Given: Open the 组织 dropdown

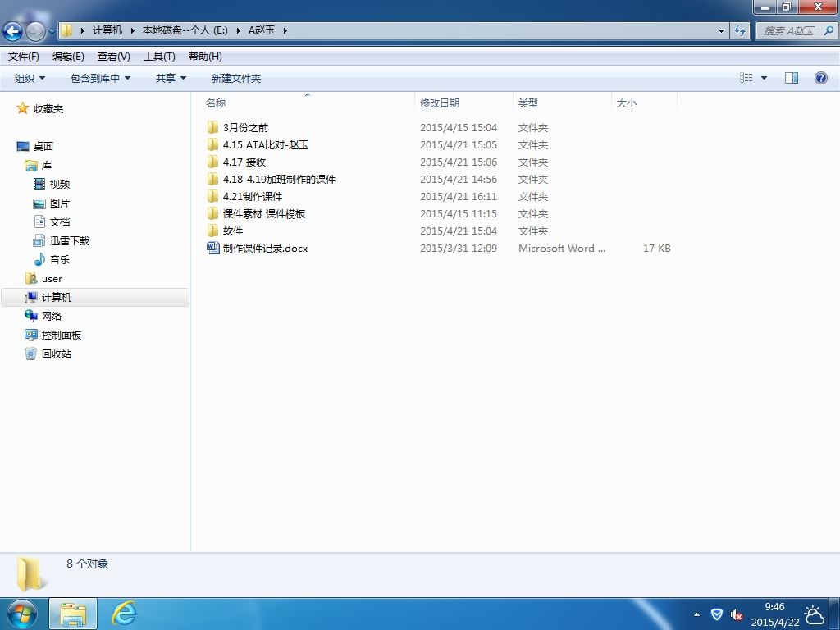Looking at the screenshot, I should tap(30, 78).
